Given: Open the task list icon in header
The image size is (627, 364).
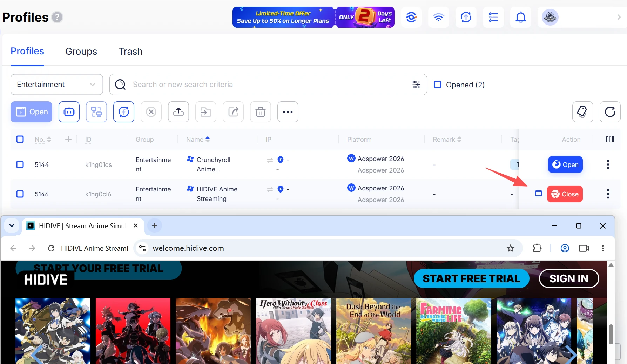Looking at the screenshot, I should [493, 17].
